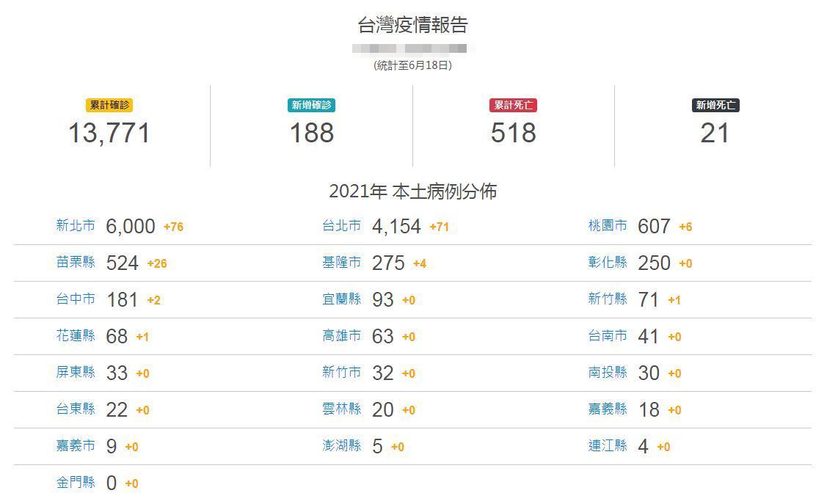Open the 高雄市 link
827x504 pixels.
[342, 336]
